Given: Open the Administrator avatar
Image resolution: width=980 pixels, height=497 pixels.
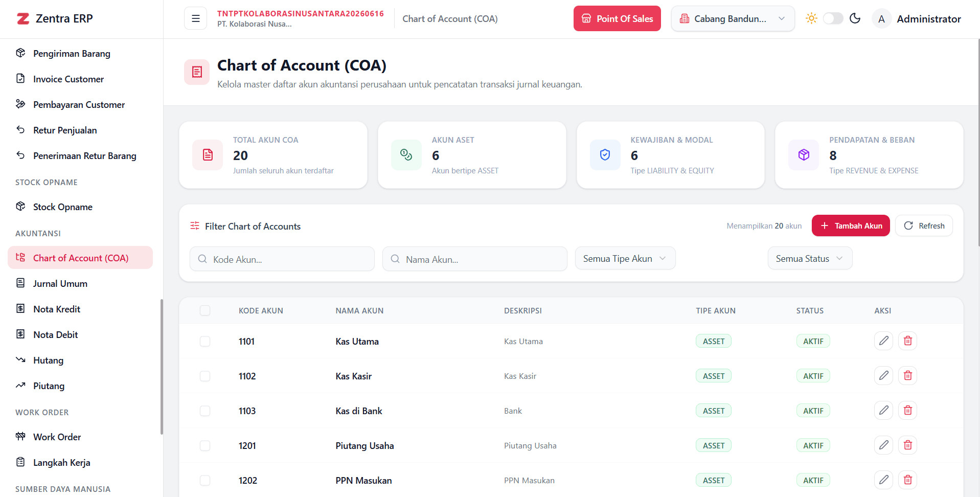Looking at the screenshot, I should pyautogui.click(x=881, y=19).
